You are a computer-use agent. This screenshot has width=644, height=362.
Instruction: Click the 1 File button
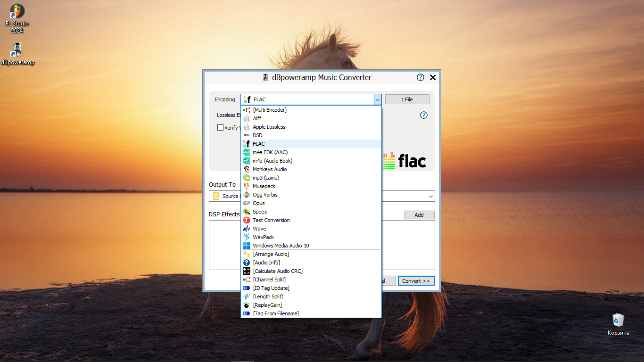407,99
